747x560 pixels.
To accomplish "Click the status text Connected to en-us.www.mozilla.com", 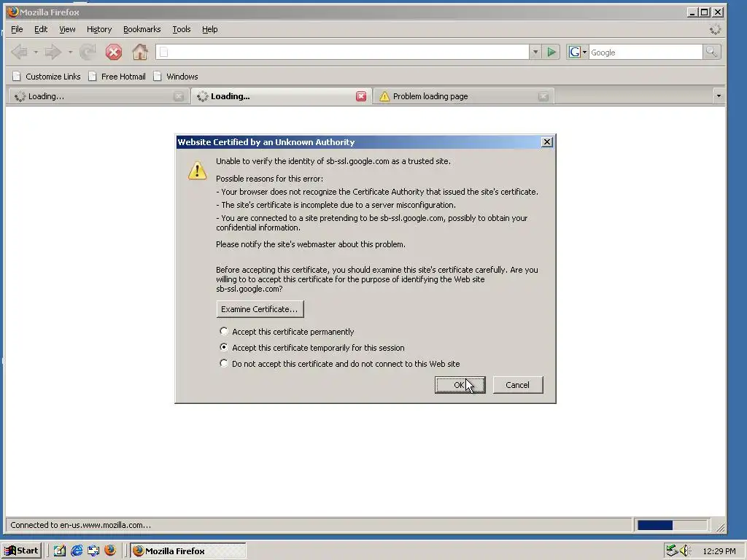I will (x=80, y=525).
